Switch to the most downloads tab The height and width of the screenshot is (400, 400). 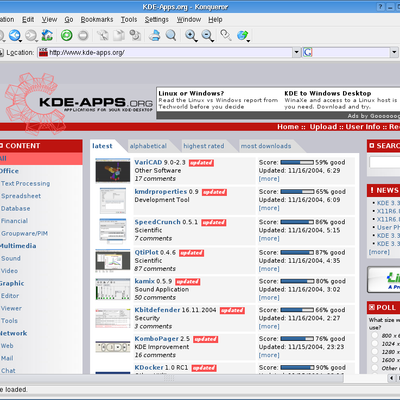coord(266,146)
